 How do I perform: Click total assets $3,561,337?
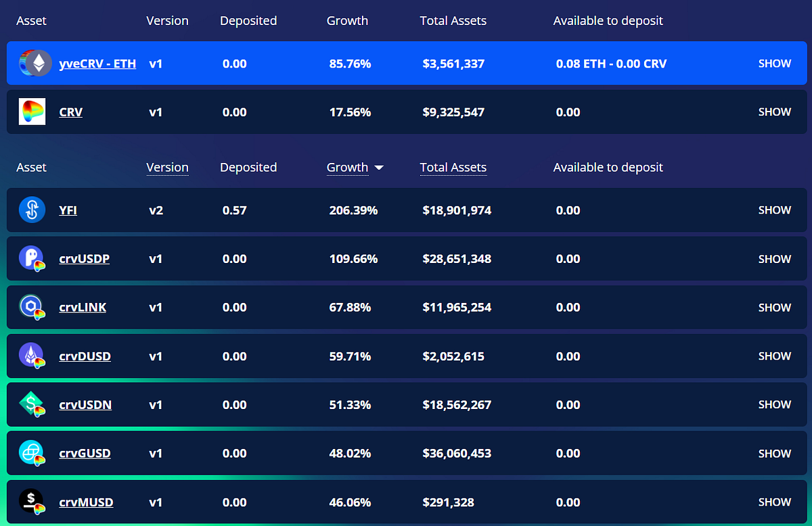pyautogui.click(x=453, y=64)
